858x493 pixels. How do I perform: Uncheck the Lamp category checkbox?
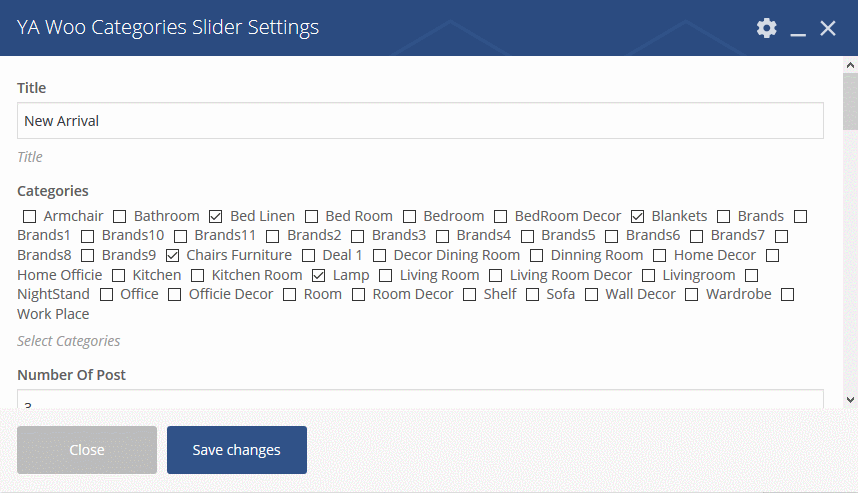point(318,275)
